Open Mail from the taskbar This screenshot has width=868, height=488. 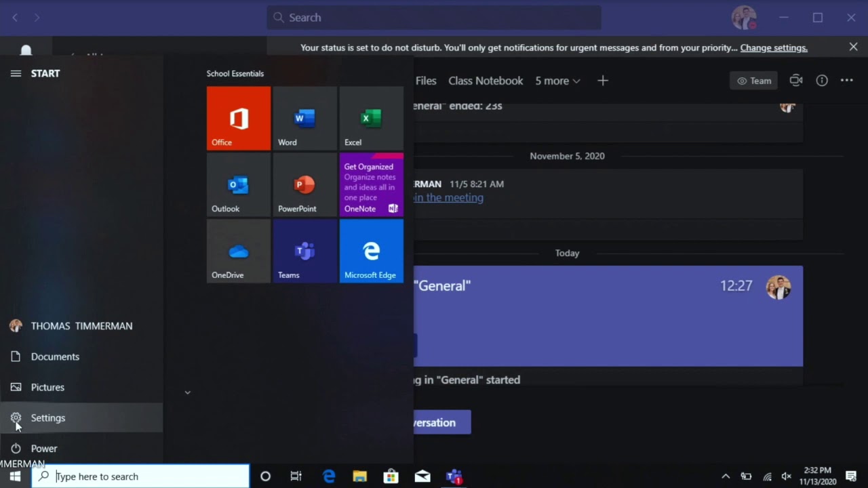click(422, 476)
